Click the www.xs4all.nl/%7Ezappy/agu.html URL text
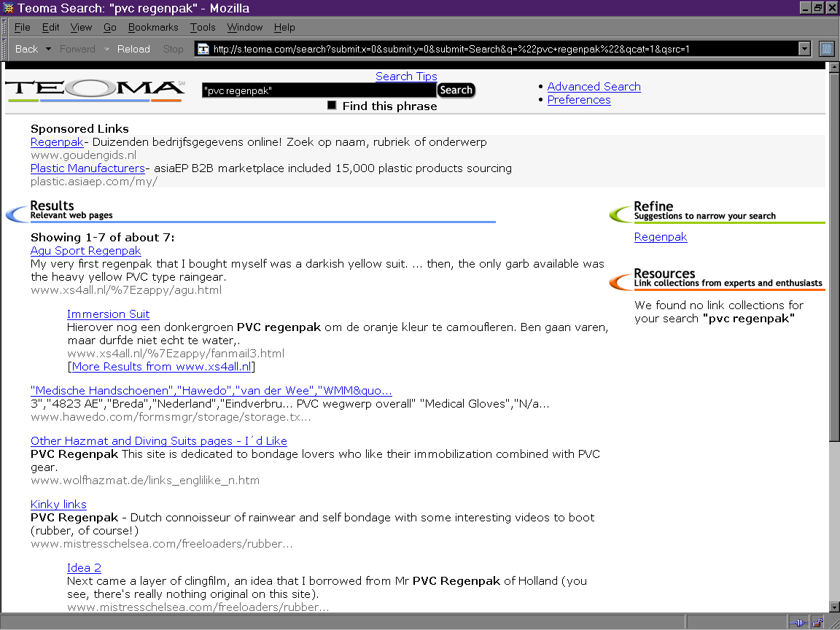Screen dimensions: 840x630 126,289
